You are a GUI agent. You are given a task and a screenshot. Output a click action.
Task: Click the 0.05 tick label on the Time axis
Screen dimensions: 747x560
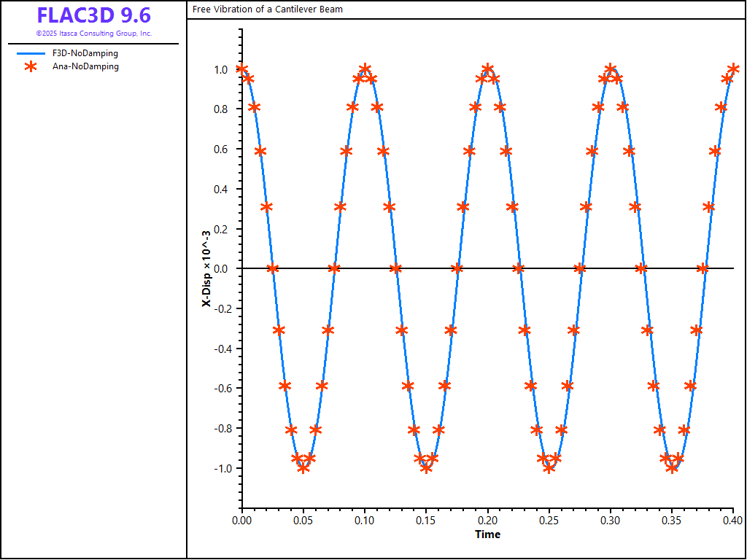click(x=303, y=521)
